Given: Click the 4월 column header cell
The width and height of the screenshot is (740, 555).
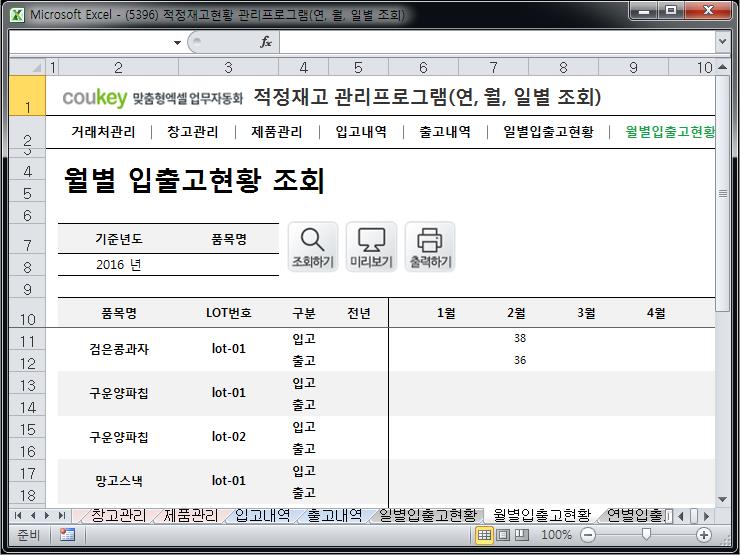Looking at the screenshot, I should pyautogui.click(x=656, y=313).
